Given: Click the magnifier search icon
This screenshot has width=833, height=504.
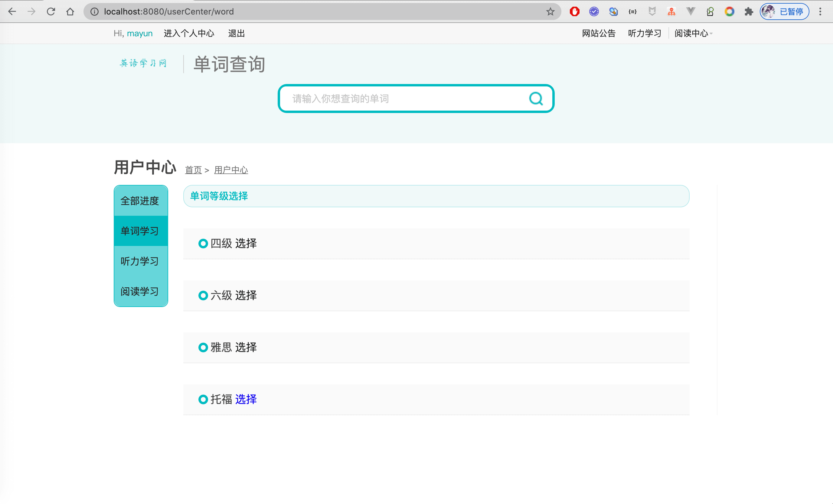Looking at the screenshot, I should 535,99.
